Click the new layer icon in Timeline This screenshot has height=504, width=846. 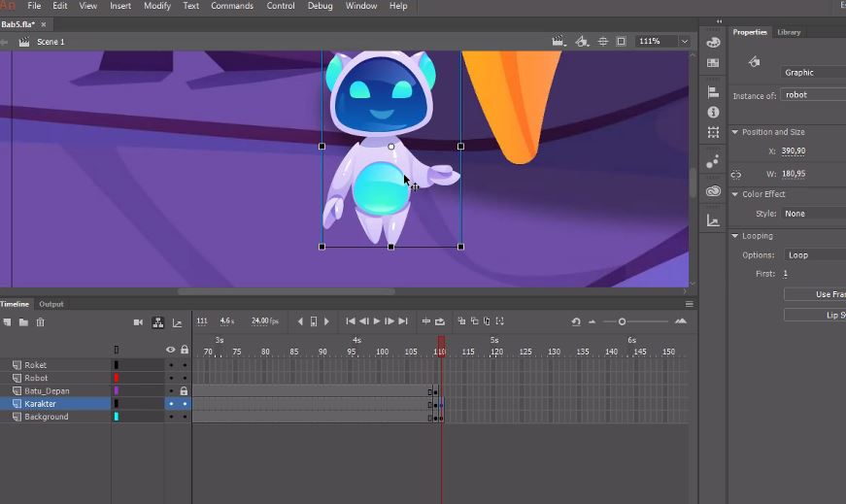(8, 321)
